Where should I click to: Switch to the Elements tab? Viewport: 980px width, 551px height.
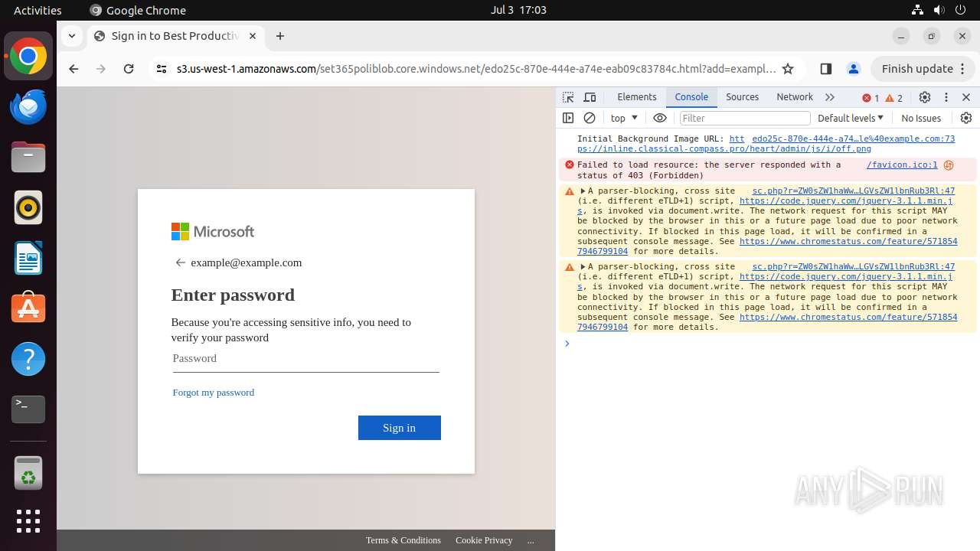(x=637, y=97)
